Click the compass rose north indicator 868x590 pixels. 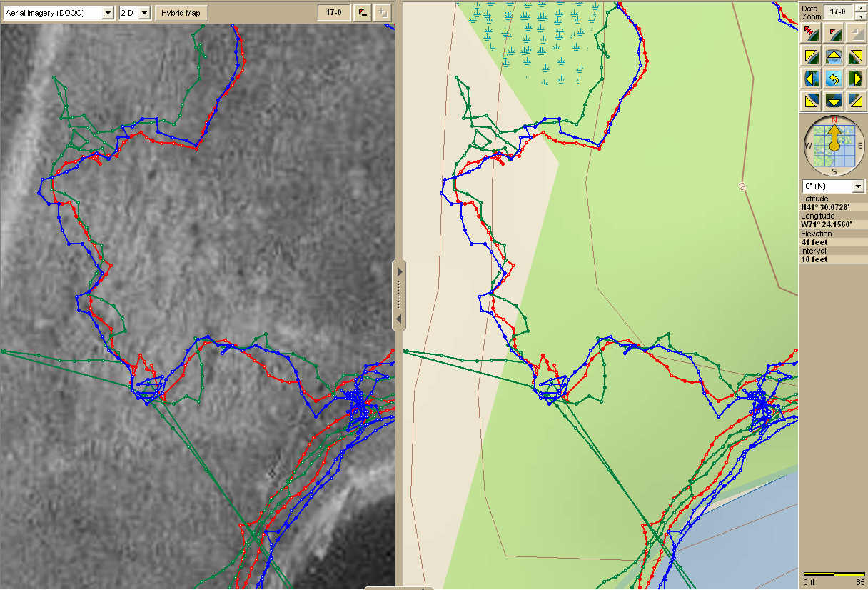click(834, 120)
